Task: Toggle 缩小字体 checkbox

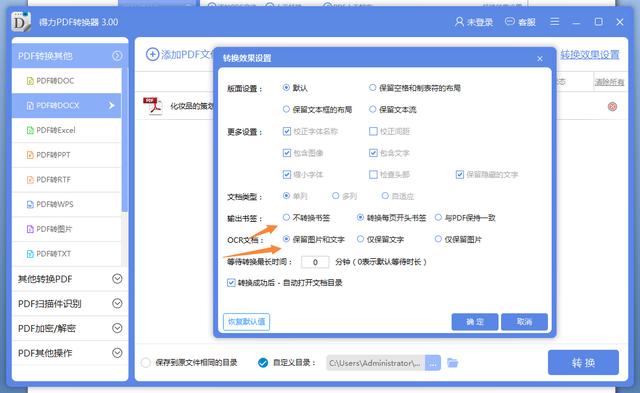Action: [287, 174]
